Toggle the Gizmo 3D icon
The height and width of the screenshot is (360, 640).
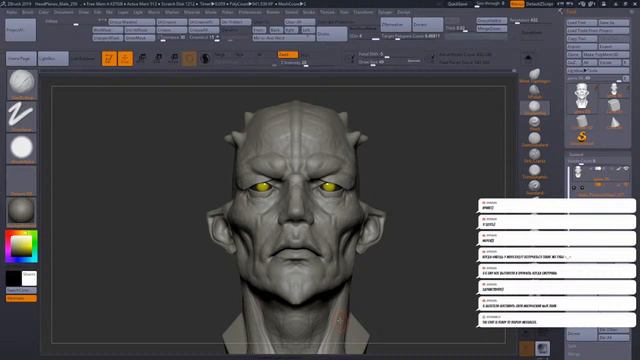(x=189, y=58)
